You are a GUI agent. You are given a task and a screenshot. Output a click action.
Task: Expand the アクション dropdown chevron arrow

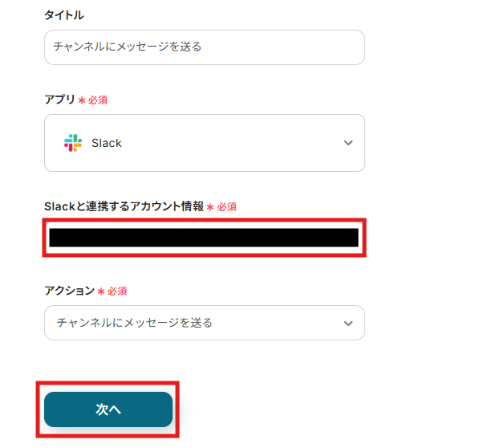(x=348, y=323)
